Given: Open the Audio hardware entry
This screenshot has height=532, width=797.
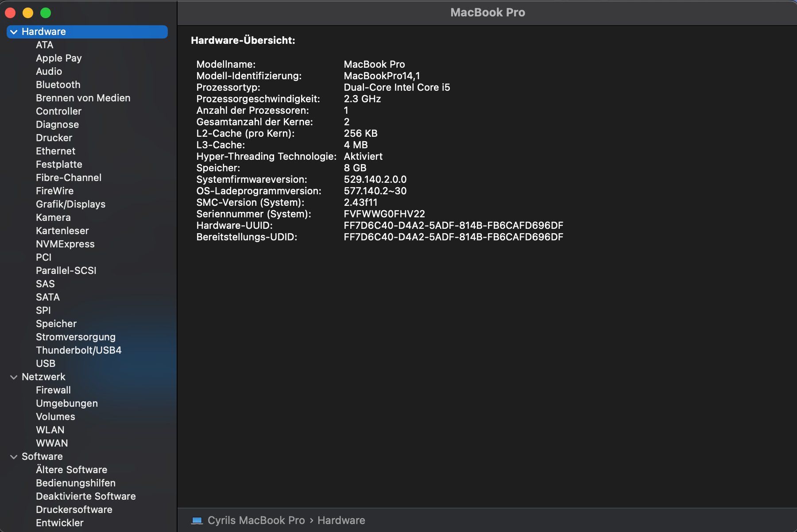Looking at the screenshot, I should click(x=49, y=72).
